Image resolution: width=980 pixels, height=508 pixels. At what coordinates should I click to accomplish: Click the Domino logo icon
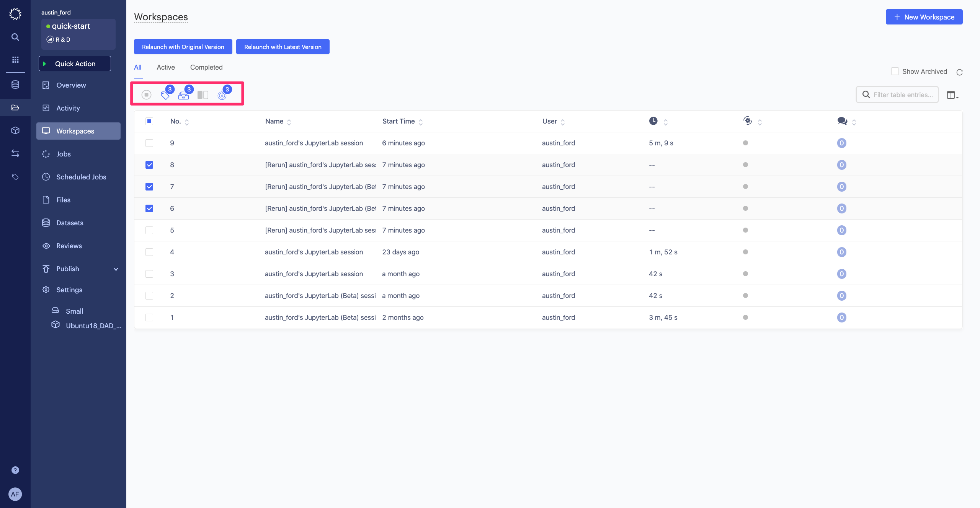(15, 14)
